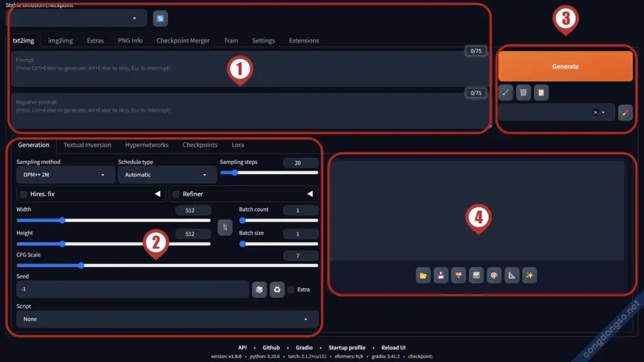Enable the Hires. fix checkbox
Screen dimensions: 644x362
pos(24,194)
